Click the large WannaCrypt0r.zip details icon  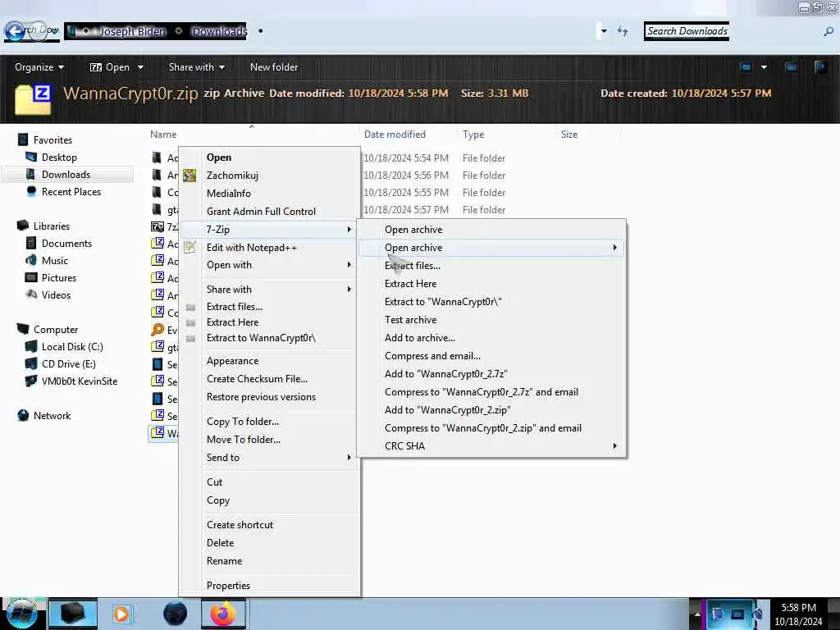coord(33,99)
